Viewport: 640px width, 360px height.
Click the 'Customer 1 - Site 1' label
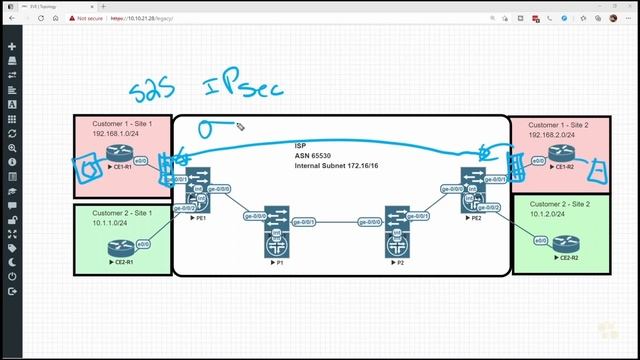[122, 124]
